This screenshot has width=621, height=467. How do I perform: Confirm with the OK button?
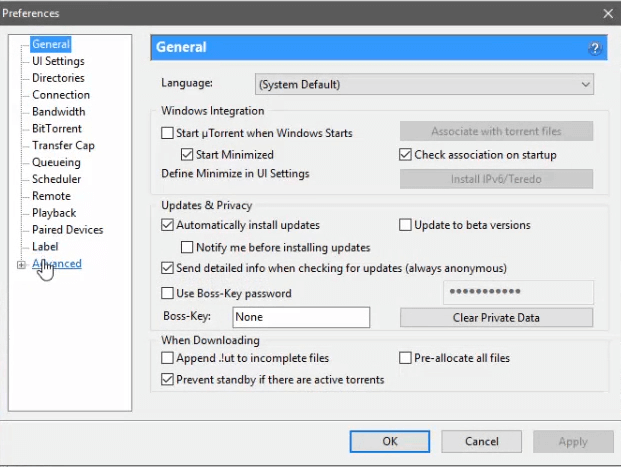(x=390, y=441)
